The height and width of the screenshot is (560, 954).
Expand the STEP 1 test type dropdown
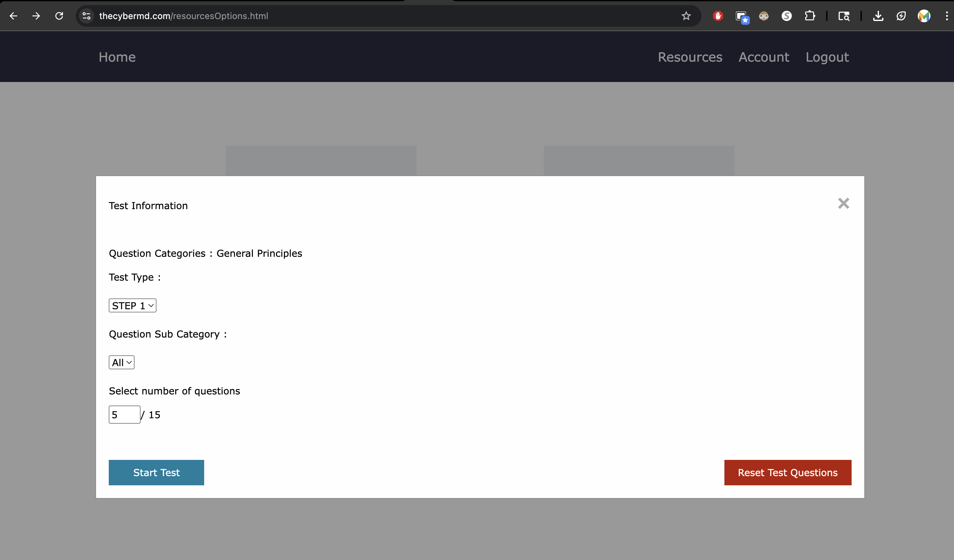click(133, 306)
